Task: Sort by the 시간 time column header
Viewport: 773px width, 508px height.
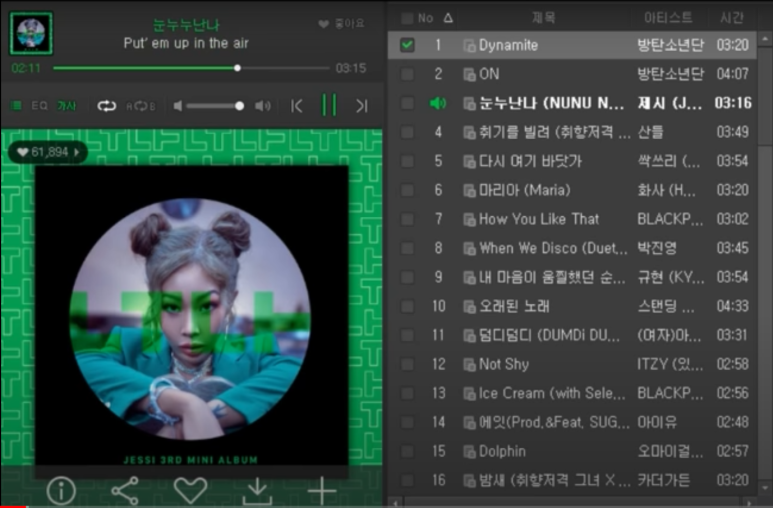Action: pos(732,18)
